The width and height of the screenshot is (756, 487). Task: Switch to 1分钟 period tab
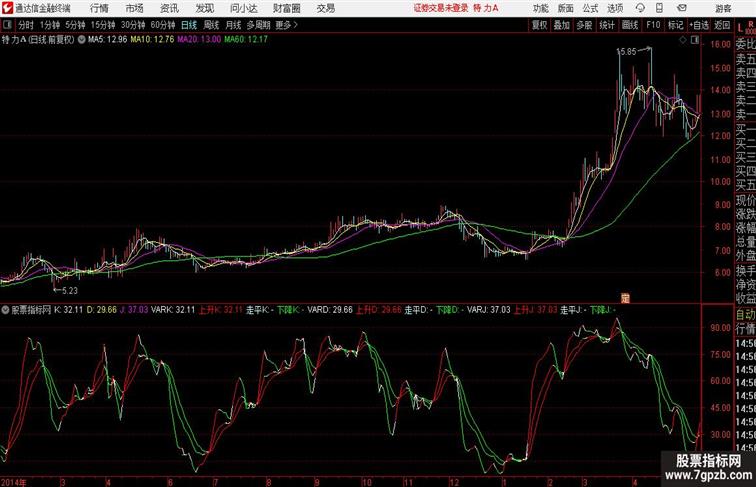coord(50,25)
